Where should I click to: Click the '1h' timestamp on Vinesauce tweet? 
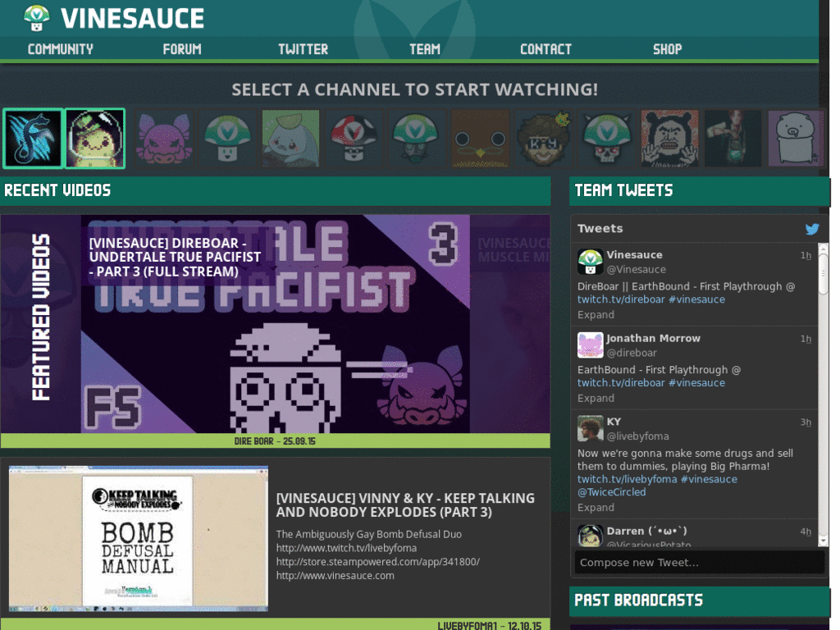806,256
